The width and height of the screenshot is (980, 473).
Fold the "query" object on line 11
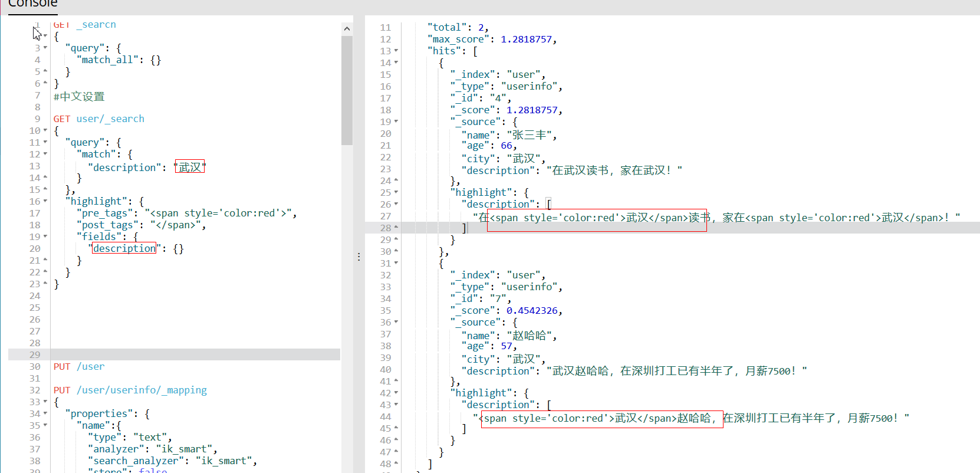coord(45,142)
